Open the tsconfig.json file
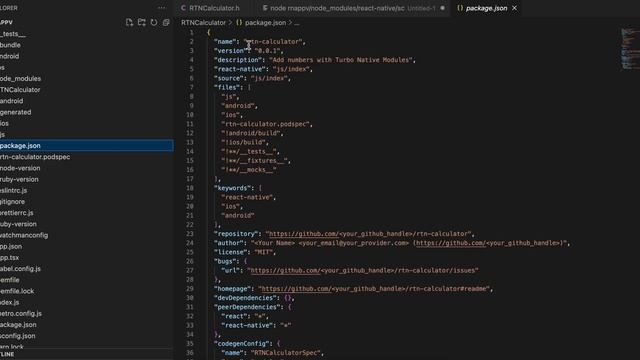Screen dimensions: 640x360 coord(87,336)
